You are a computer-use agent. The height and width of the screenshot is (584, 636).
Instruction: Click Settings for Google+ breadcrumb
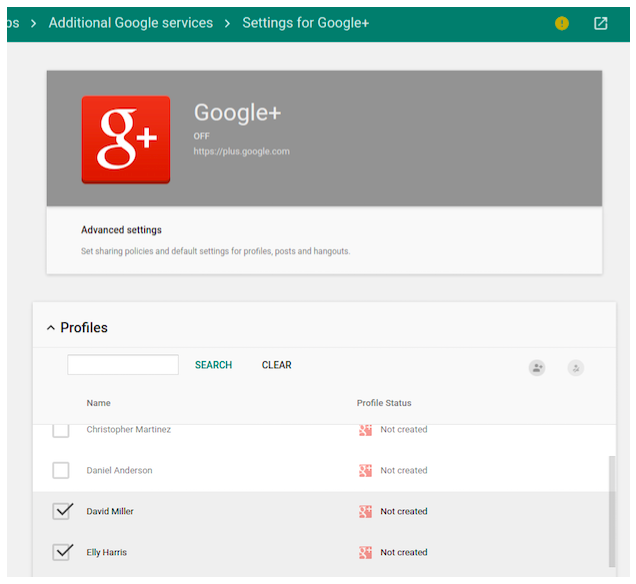(306, 23)
